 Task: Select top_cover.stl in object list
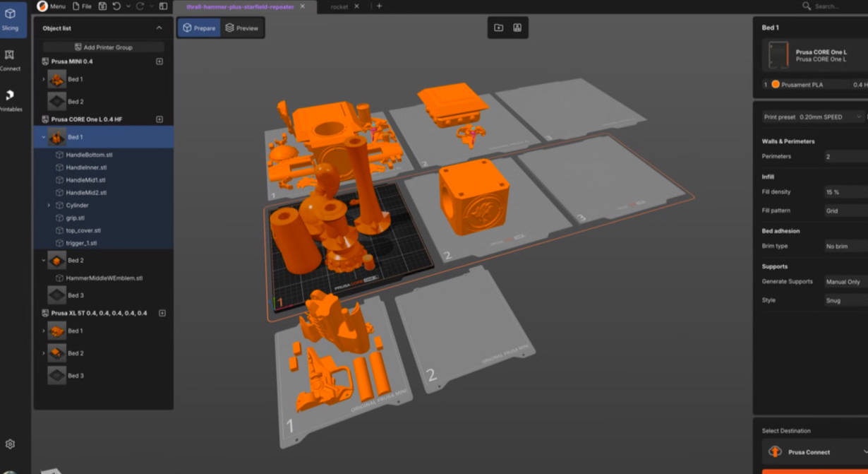pos(83,230)
